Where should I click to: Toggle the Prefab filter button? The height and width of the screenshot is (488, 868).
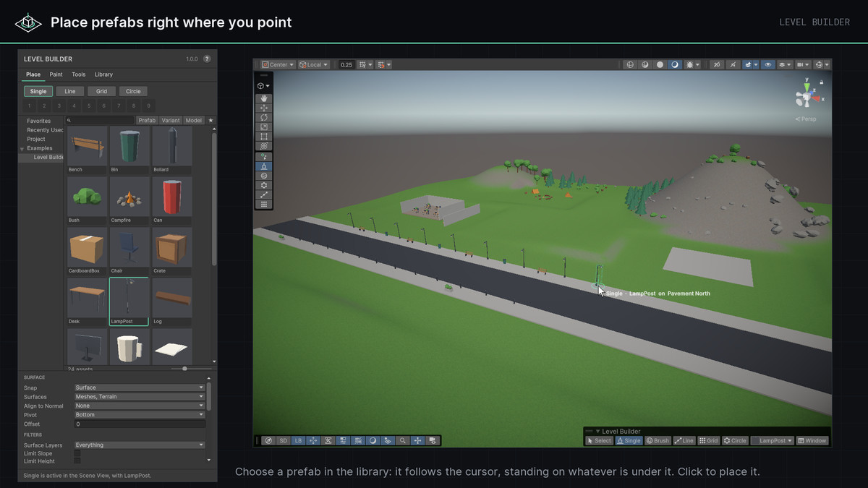pyautogui.click(x=147, y=120)
